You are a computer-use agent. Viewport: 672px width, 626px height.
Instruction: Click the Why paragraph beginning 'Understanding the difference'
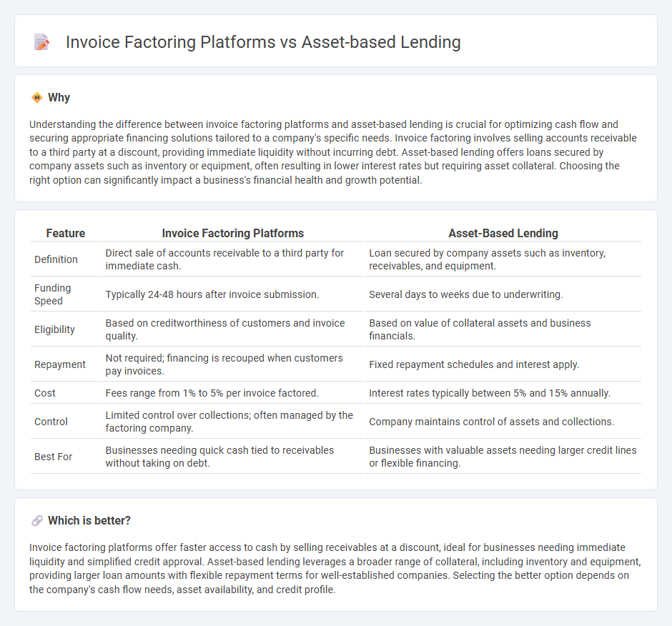coord(333,152)
